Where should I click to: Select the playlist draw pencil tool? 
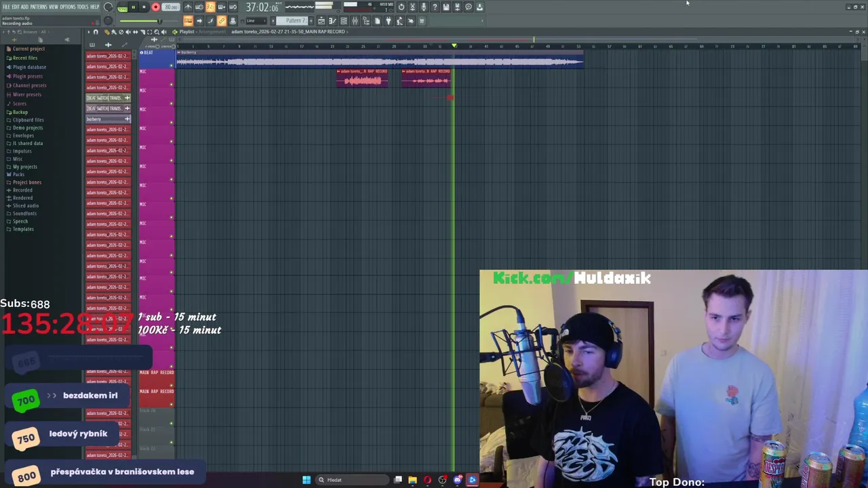point(106,32)
